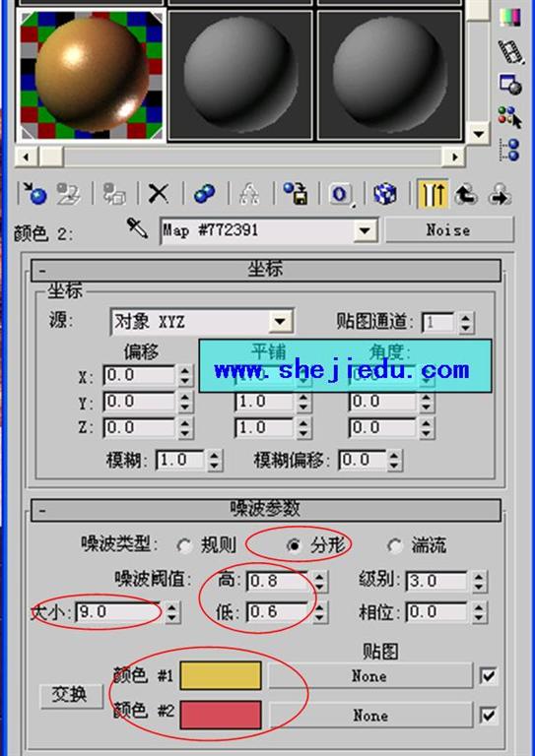
Task: Click sample slots scroll left arrow
Action: pos(27,157)
